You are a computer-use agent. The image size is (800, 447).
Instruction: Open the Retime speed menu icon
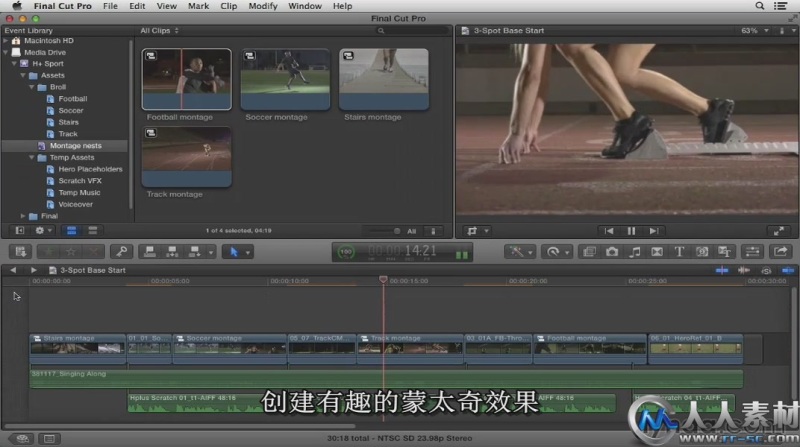click(553, 252)
